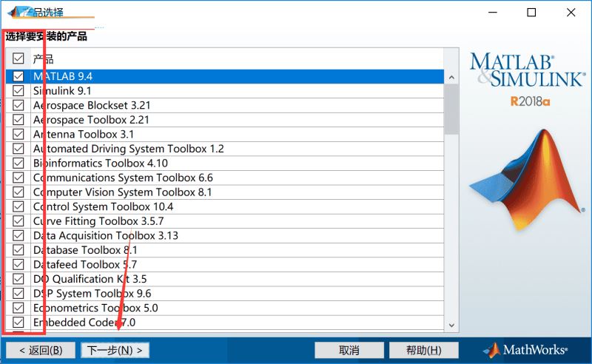Select the Control System Toolbox 10.4 text
The height and width of the screenshot is (364, 592).
(104, 206)
